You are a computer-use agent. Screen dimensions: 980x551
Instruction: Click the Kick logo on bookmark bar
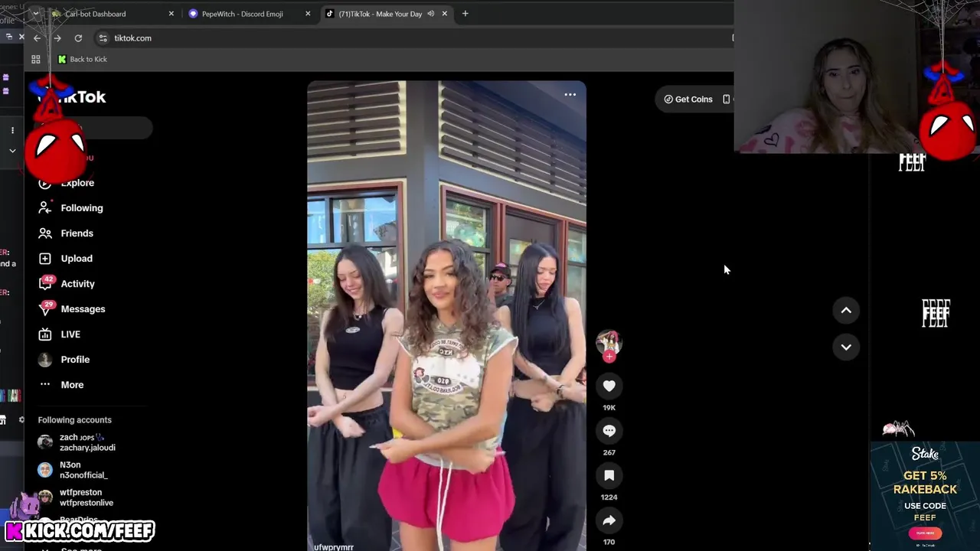62,60
